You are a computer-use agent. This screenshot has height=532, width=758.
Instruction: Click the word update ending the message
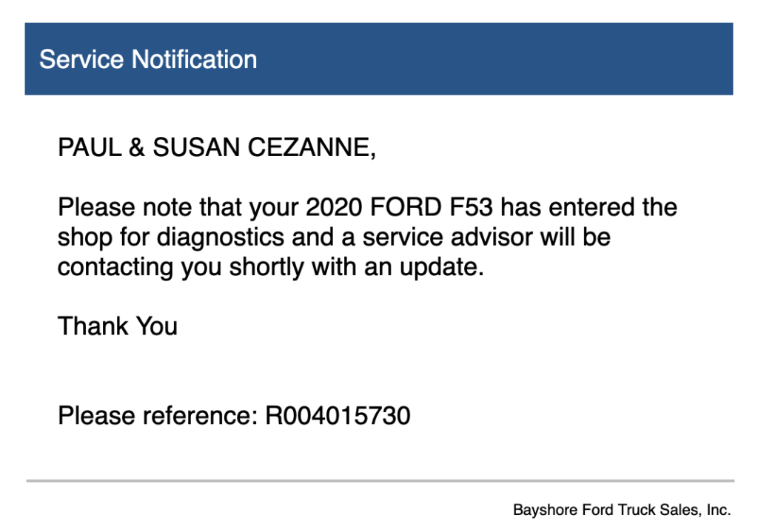pos(441,267)
